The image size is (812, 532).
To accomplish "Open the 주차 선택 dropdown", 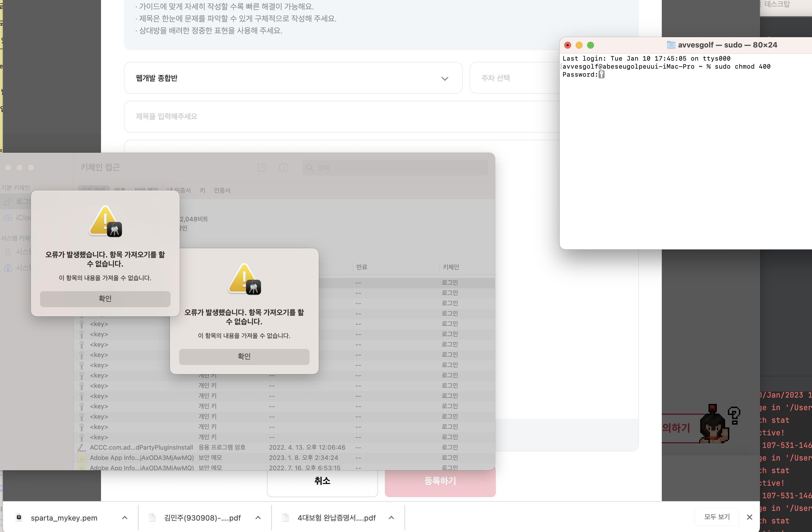I will click(514, 78).
